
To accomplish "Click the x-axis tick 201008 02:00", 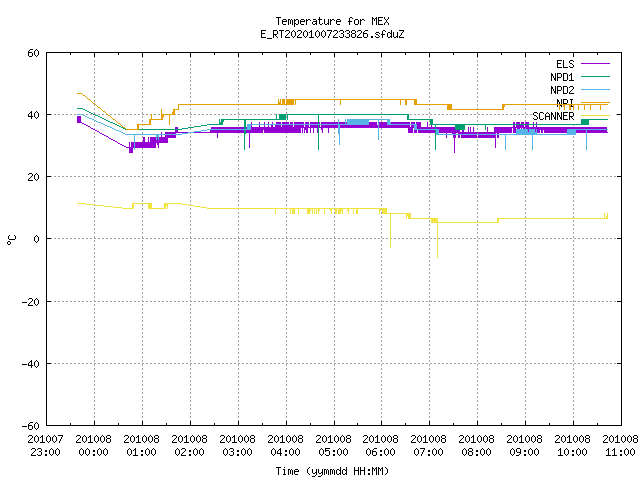I will coord(189,446).
